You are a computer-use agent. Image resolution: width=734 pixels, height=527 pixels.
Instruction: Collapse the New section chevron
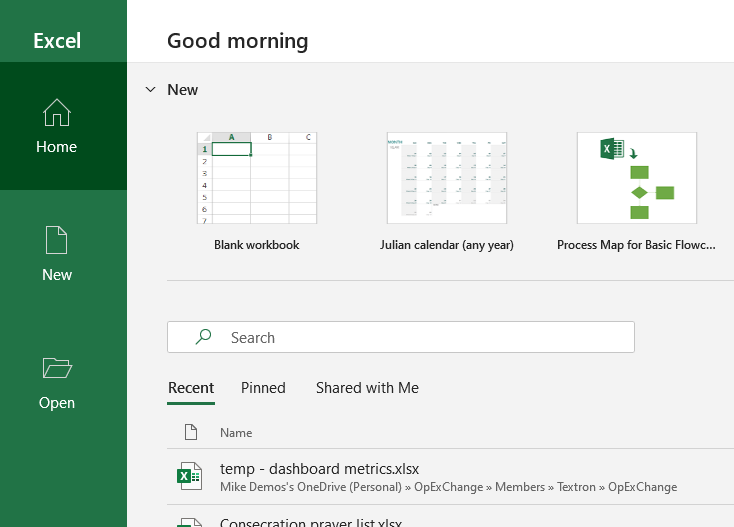[x=150, y=89]
